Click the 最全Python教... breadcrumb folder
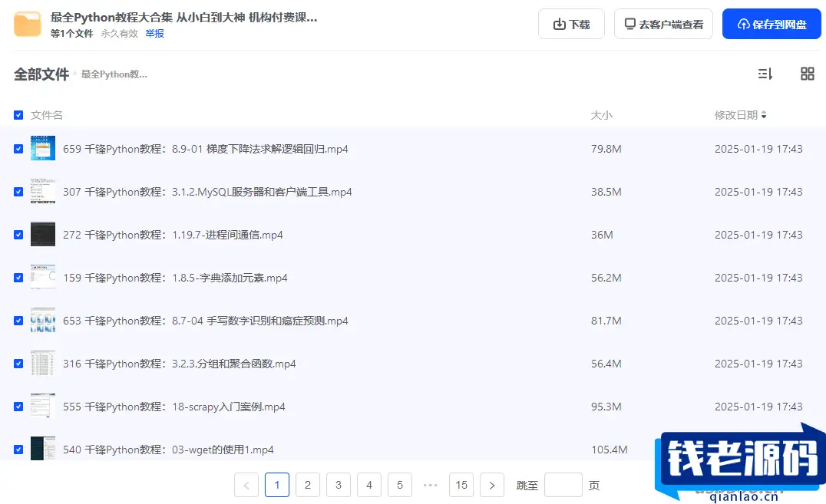This screenshot has width=826, height=504. click(x=114, y=74)
